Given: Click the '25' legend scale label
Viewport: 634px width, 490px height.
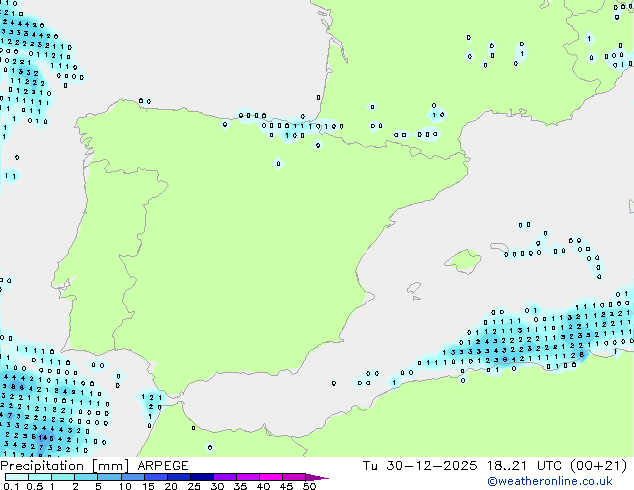Looking at the screenshot, I should pos(194,486).
